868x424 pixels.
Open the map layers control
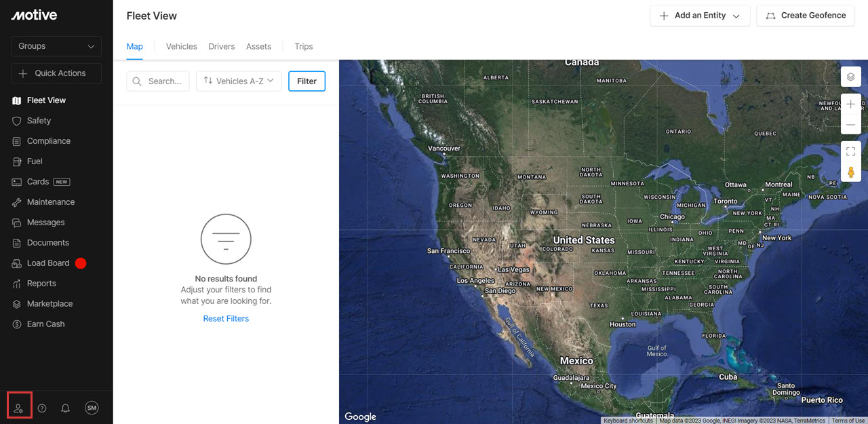pos(851,77)
